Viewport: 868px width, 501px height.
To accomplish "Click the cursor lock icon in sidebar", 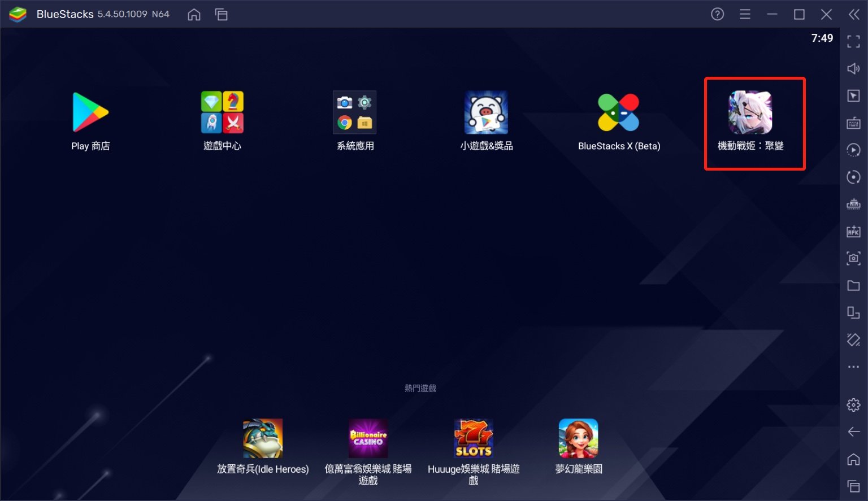I will (x=854, y=95).
